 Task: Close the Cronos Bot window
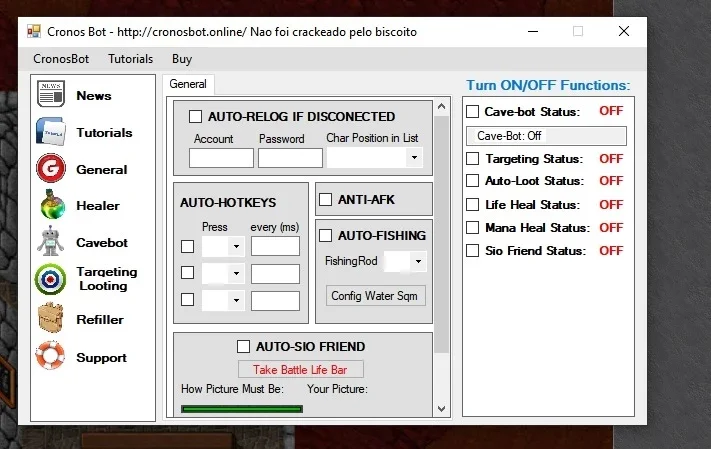[x=624, y=31]
